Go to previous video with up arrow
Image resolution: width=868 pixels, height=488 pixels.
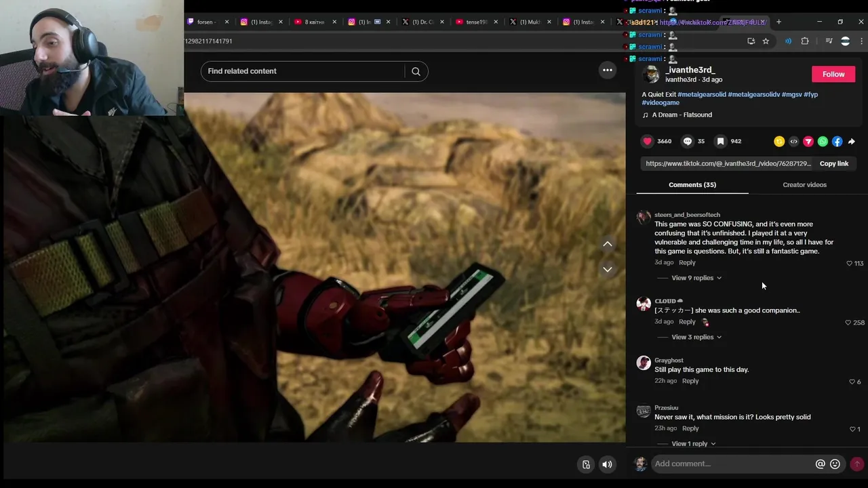pyautogui.click(x=608, y=244)
